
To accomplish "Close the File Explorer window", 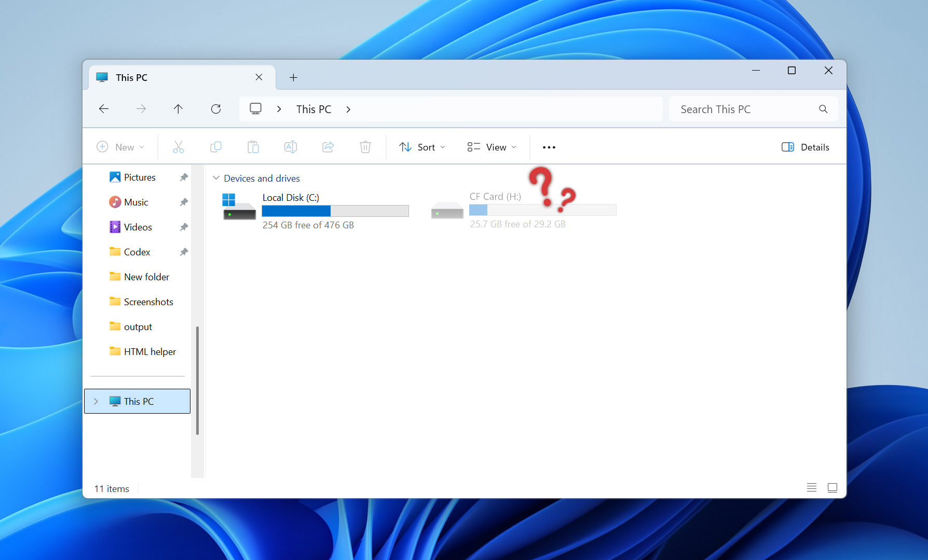I will click(828, 70).
